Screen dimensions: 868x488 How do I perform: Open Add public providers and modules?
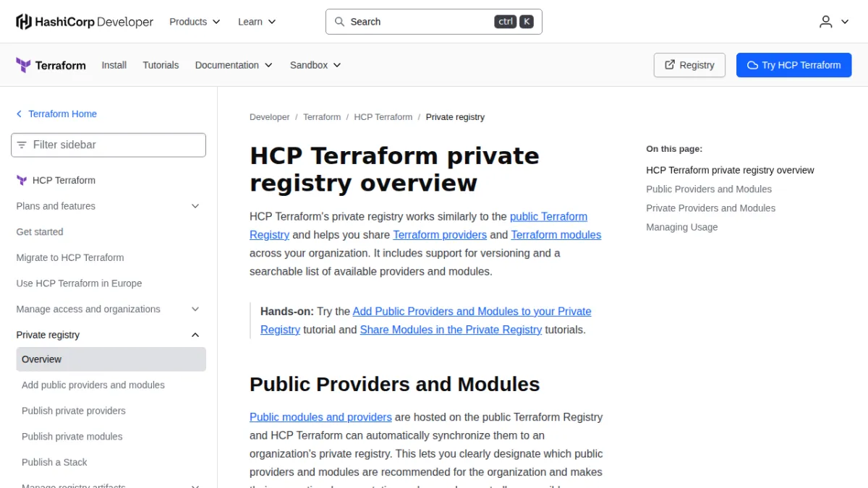(x=93, y=385)
